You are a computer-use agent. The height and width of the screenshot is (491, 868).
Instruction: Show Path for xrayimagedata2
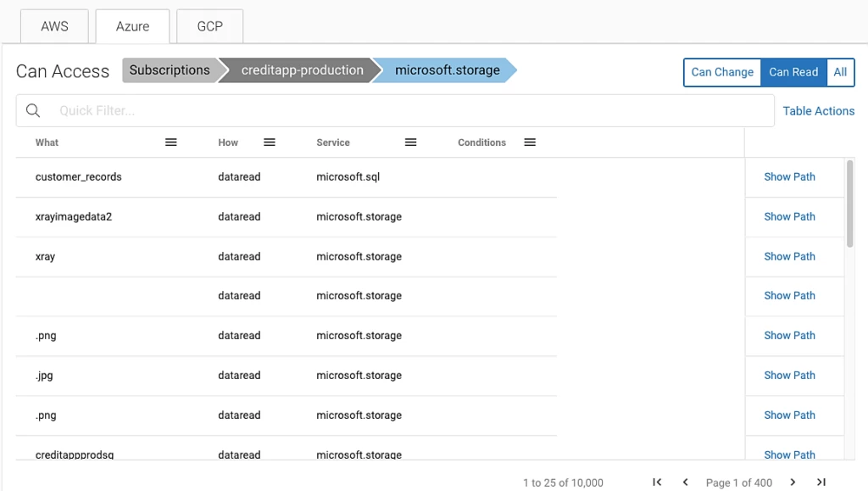click(789, 216)
